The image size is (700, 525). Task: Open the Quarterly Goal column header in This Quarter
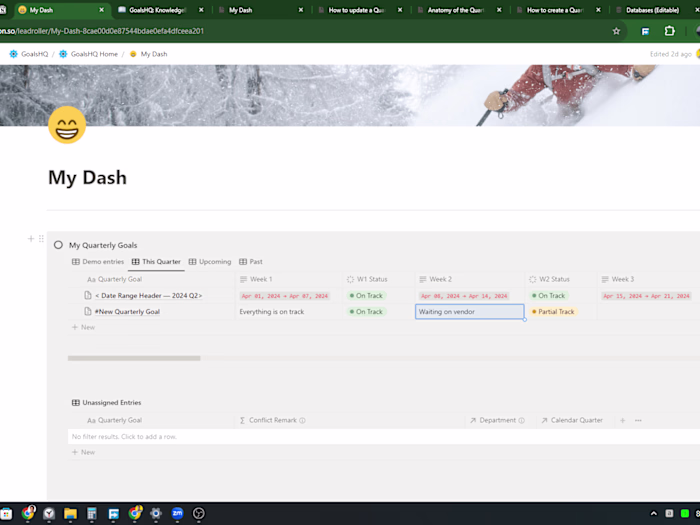click(152, 279)
